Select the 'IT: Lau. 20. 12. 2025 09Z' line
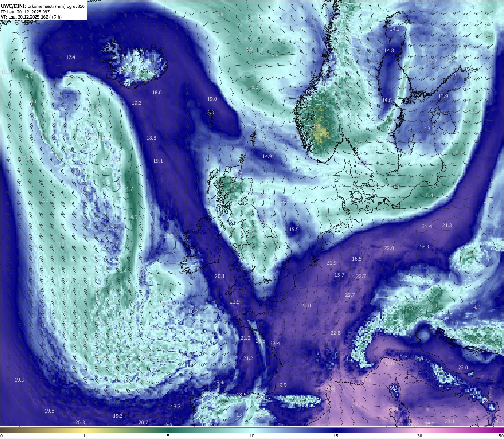This screenshot has width=504, height=439. [25, 12]
